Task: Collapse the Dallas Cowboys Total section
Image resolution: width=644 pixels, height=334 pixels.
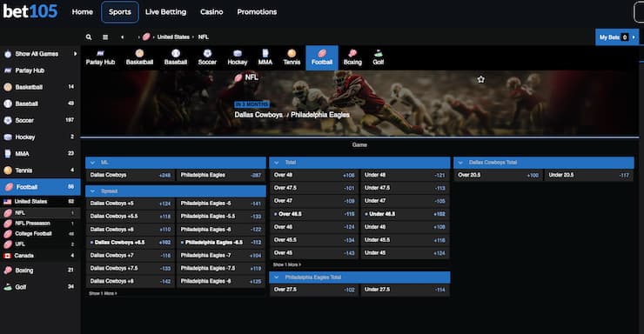Action: pyautogui.click(x=460, y=163)
